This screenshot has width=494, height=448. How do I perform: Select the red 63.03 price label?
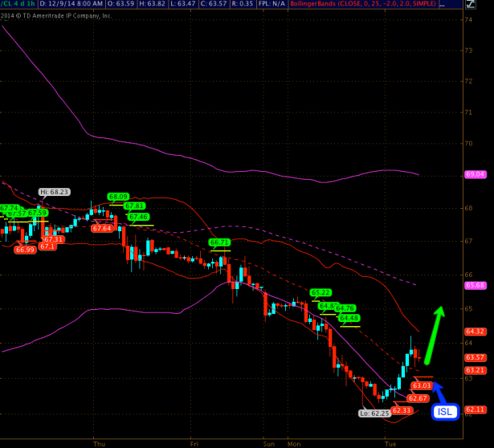click(x=422, y=385)
